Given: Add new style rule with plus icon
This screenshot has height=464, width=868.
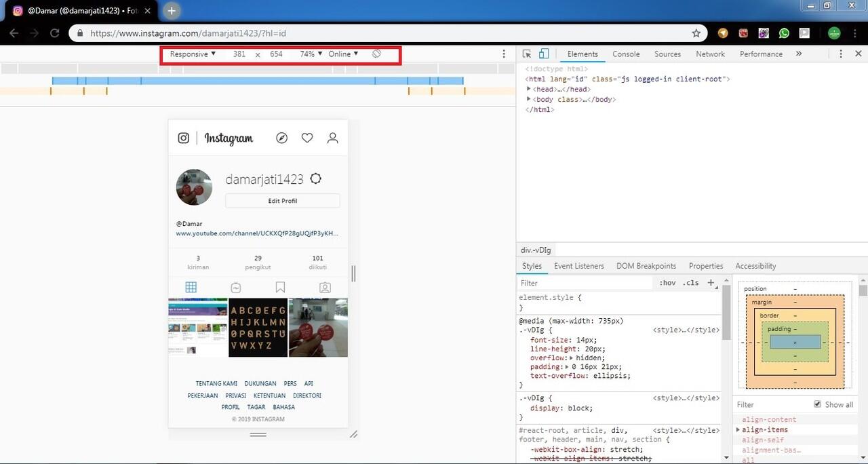Looking at the screenshot, I should [x=711, y=283].
